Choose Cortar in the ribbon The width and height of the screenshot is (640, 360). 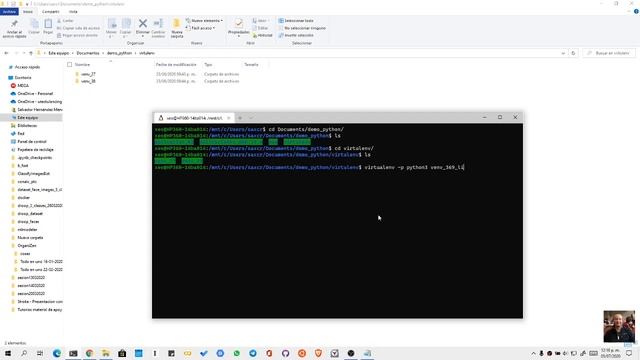66,21
